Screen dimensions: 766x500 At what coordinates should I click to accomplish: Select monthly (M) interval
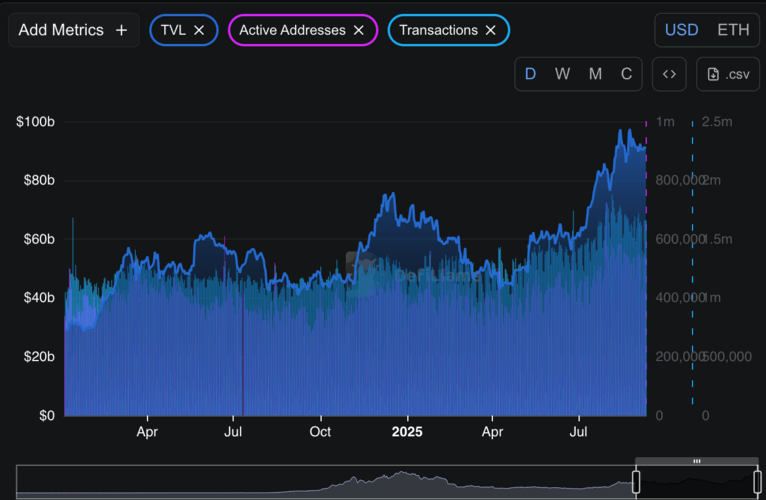pyautogui.click(x=595, y=74)
